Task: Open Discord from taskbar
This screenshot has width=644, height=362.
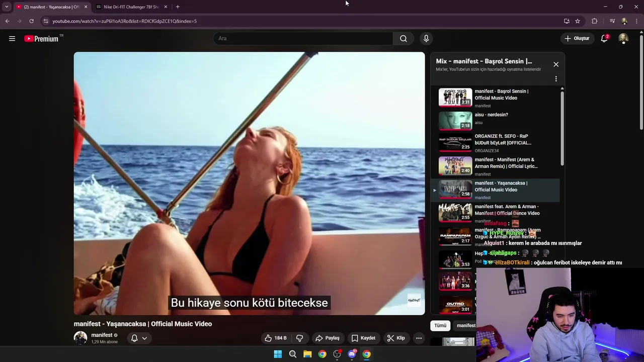Action: pos(352,354)
